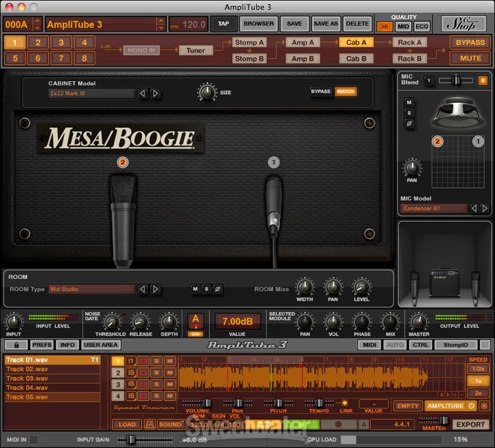This screenshot has height=448, width=495.
Task: Select microphone 1 on the cabinet
Action: click(x=274, y=162)
